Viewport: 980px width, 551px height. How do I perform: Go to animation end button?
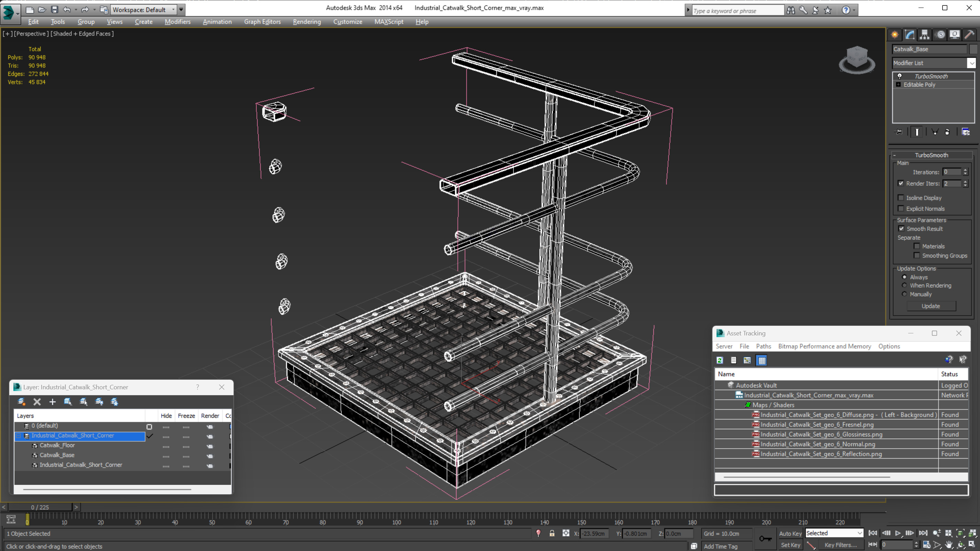click(x=923, y=533)
